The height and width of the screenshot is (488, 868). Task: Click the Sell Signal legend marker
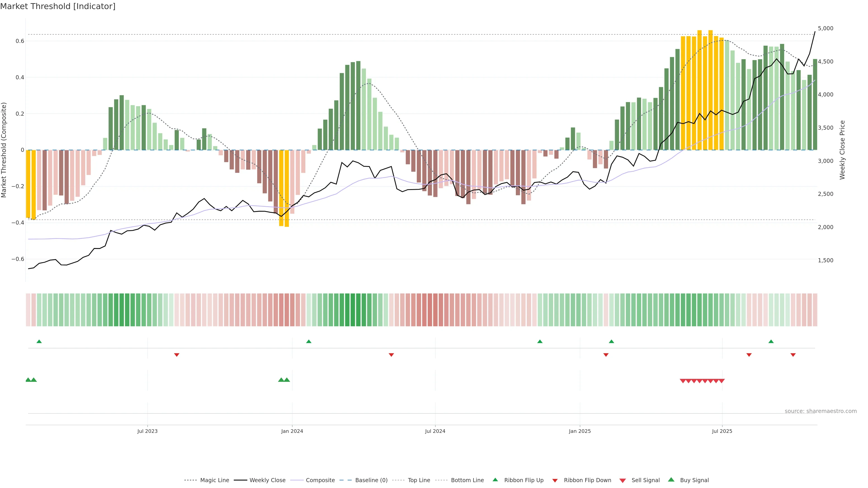[623, 481]
